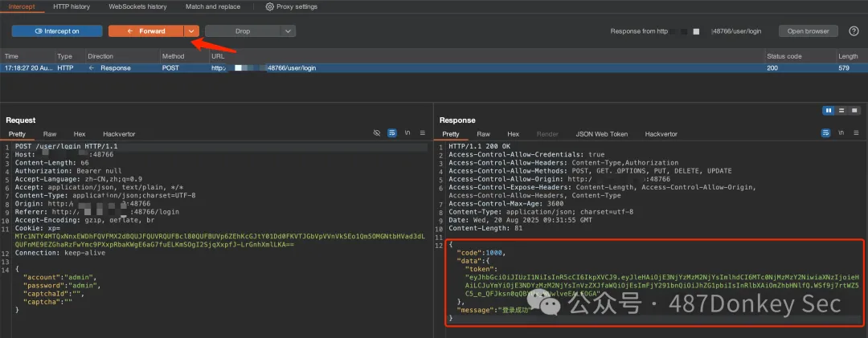Image resolution: width=868 pixels, height=338 pixels.
Task: Switch to side-by-side layout view
Action: (x=829, y=110)
